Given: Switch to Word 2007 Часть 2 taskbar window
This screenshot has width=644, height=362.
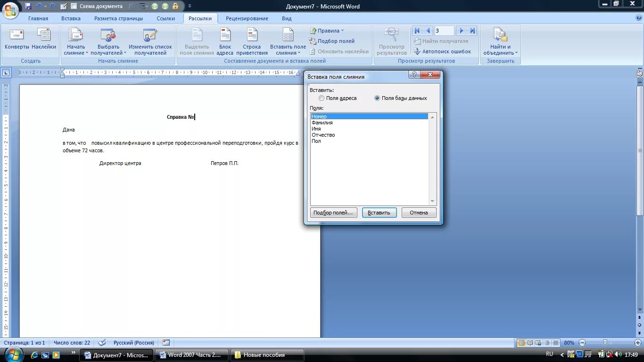Looking at the screenshot, I should (192, 355).
